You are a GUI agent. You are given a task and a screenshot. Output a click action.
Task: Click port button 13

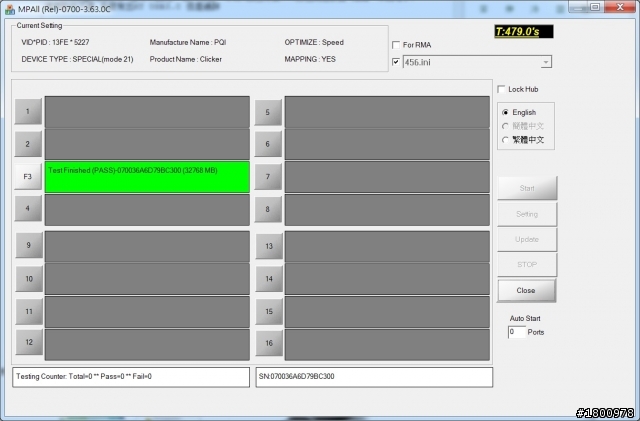click(x=269, y=246)
